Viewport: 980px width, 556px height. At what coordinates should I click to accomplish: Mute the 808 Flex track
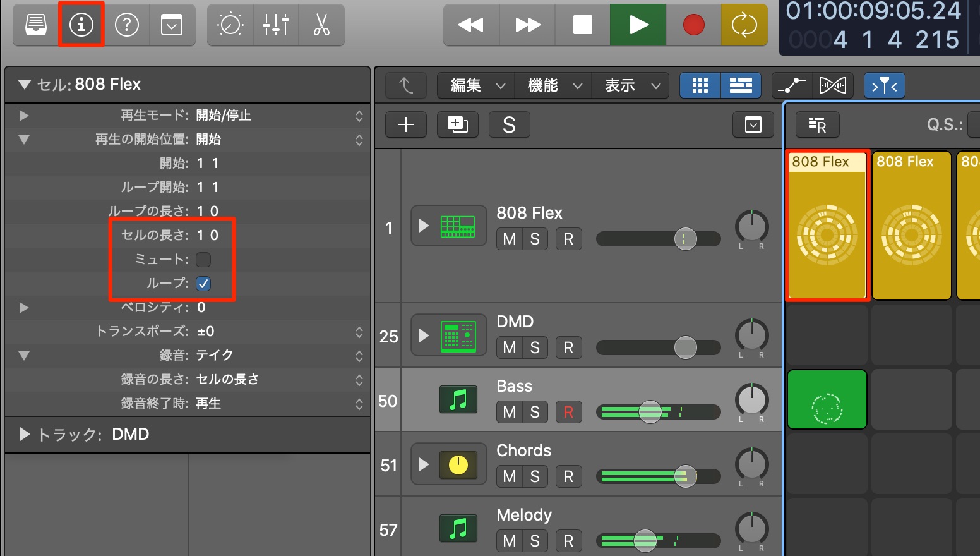[x=510, y=239]
